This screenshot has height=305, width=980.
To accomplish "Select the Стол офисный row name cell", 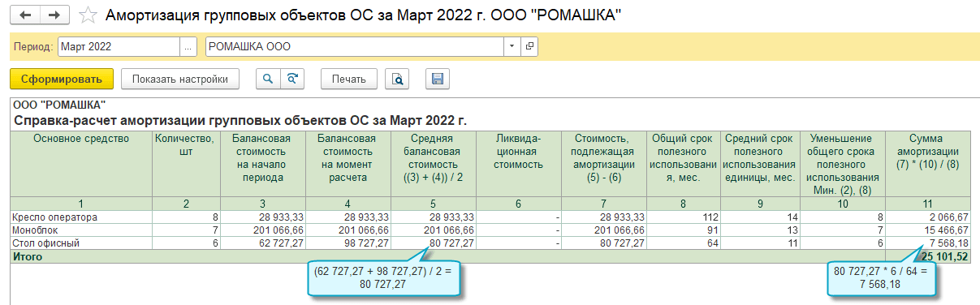I will (x=81, y=242).
